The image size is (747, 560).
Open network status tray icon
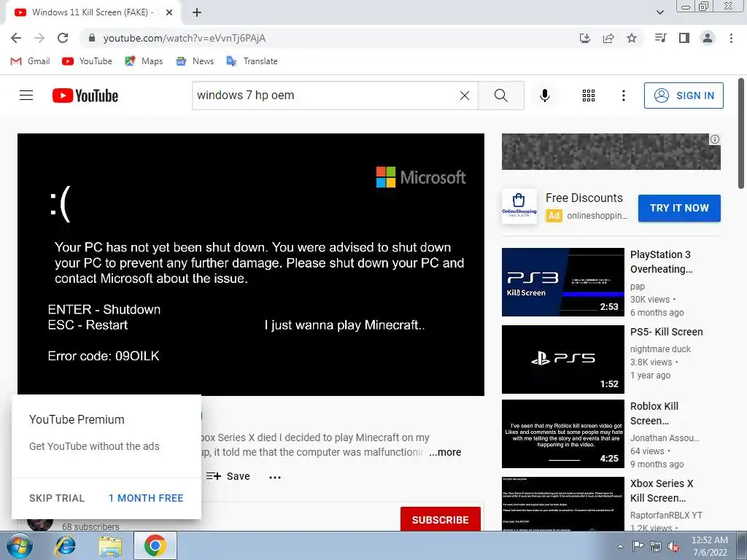click(656, 546)
